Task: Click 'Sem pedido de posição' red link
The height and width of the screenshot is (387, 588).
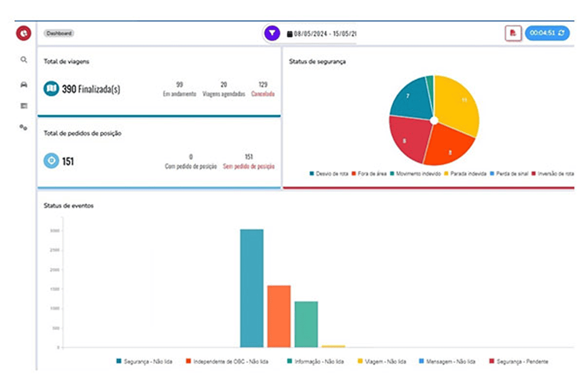Action: coord(248,166)
